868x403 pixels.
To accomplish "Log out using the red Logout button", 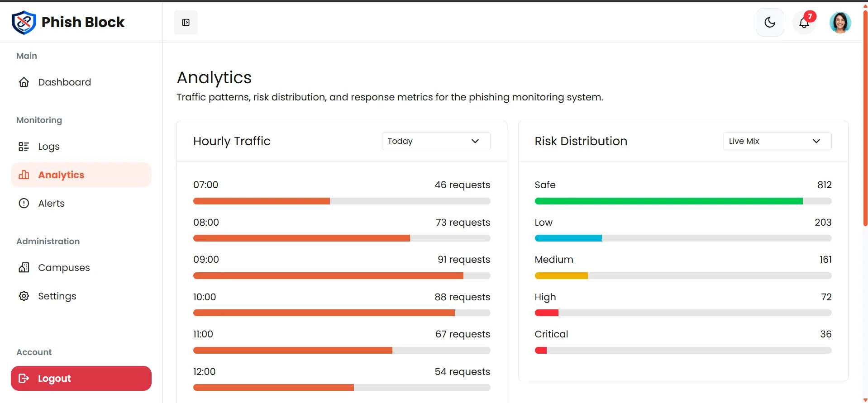I will pyautogui.click(x=81, y=378).
